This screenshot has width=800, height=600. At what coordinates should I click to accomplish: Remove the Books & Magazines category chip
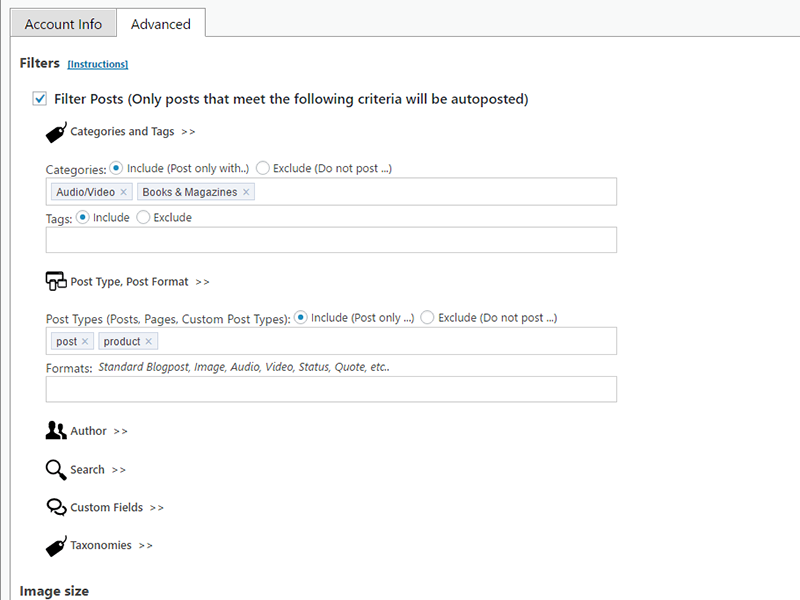coord(246,192)
